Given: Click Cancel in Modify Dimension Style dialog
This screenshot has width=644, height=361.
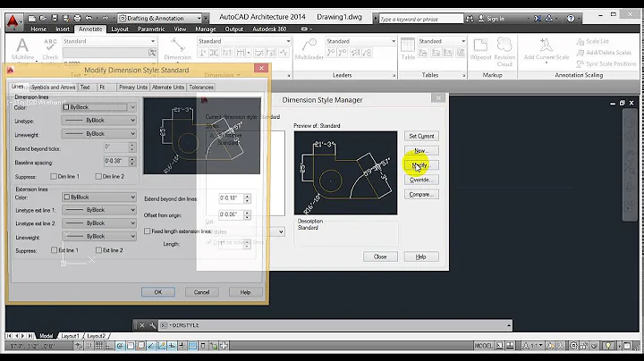Looking at the screenshot, I should pos(201,292).
